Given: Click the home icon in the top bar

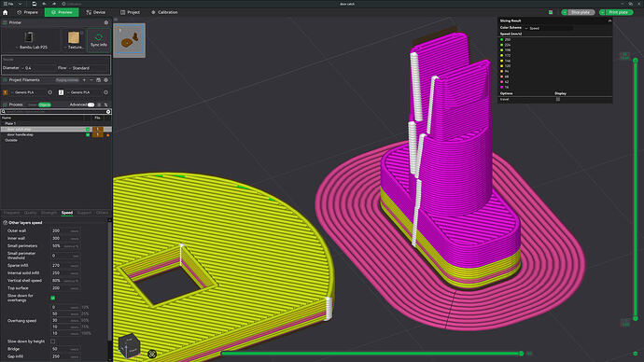Looking at the screenshot, I should click(6, 12).
